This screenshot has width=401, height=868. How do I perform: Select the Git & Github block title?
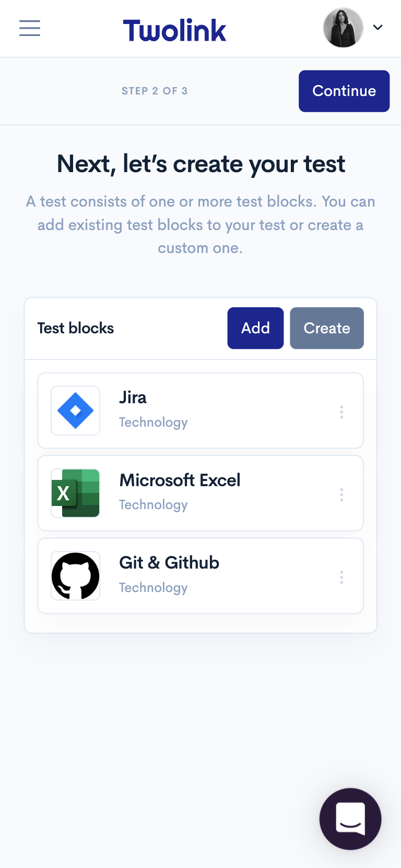[x=169, y=562]
